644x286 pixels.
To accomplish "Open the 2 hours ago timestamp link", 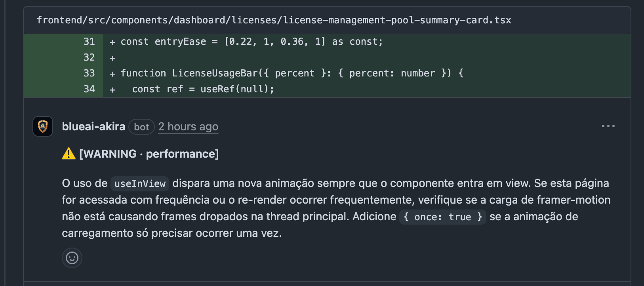I will point(188,126).
